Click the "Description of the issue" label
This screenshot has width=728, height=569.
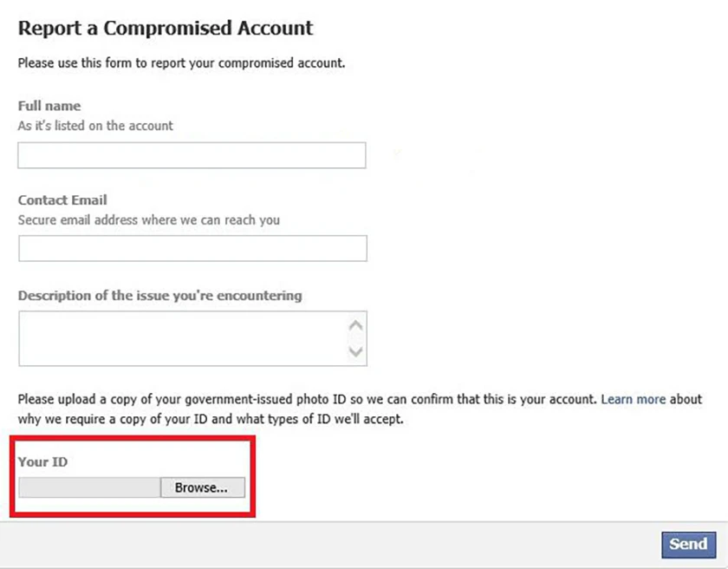coord(159,296)
